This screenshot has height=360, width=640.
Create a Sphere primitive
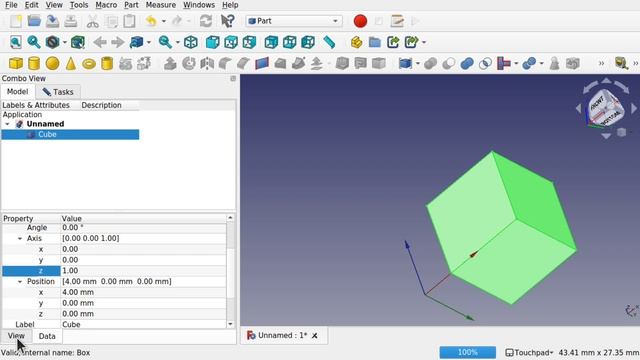coord(52,63)
